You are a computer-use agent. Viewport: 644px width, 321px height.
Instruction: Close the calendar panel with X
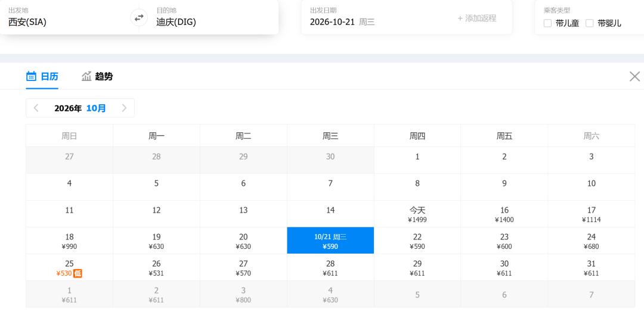click(x=634, y=76)
